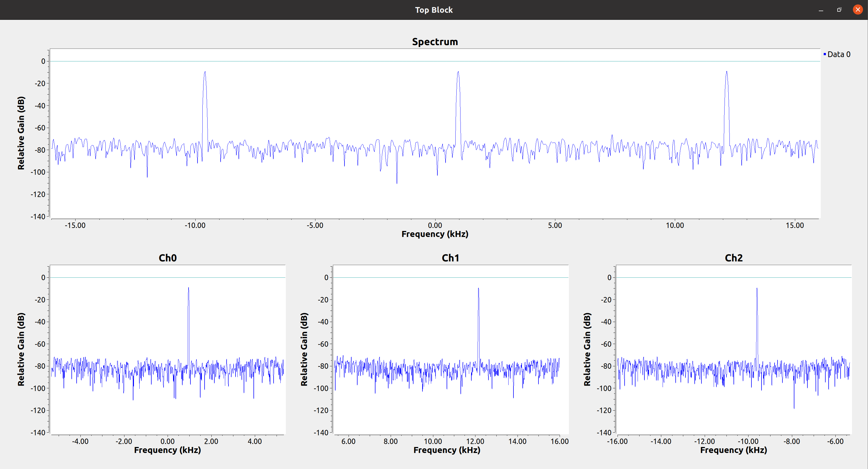
Task: Click the Ch0 plot's signal peak
Action: 188,289
